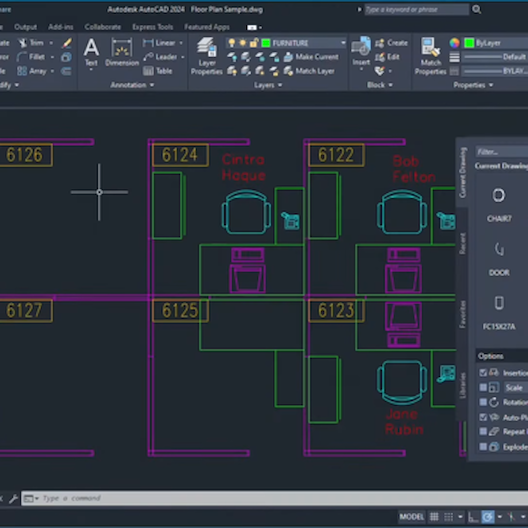Image resolution: width=528 pixels, height=528 pixels.
Task: Enable the Rotation option checkbox
Action: tap(483, 402)
